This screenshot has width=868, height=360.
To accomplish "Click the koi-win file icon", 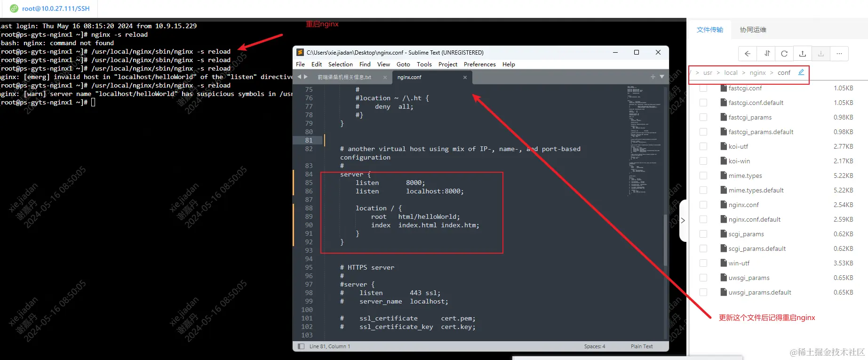I will click(x=724, y=161).
